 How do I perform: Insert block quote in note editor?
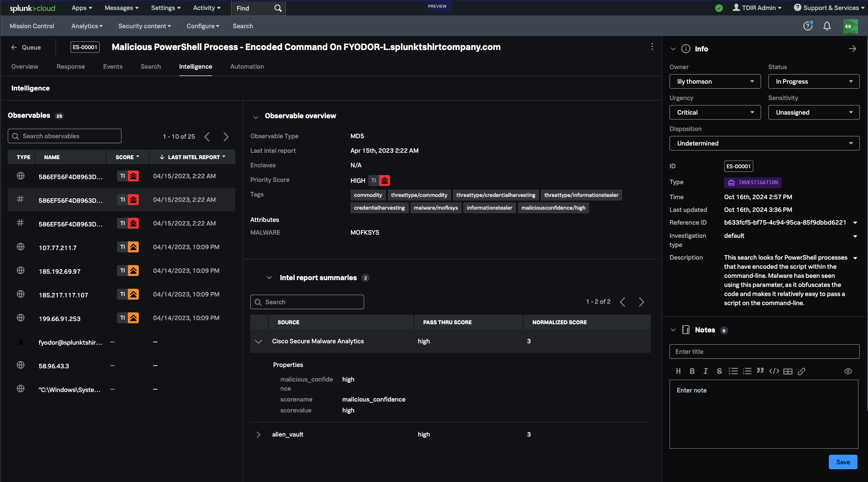[x=760, y=371]
